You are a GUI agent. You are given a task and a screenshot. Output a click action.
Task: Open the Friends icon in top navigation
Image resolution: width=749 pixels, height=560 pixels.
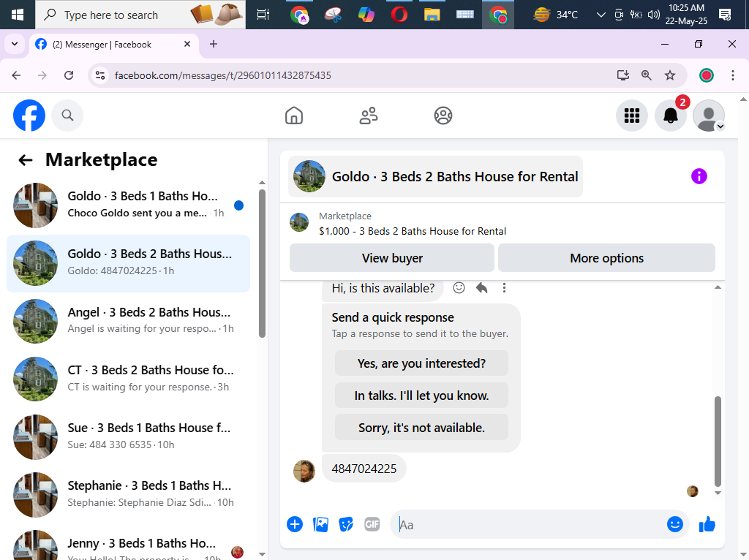coord(369,116)
